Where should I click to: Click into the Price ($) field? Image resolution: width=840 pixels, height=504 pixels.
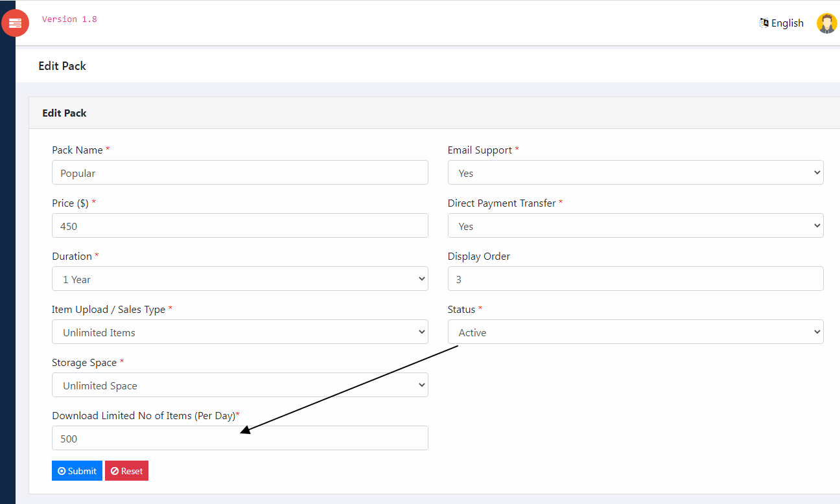pyautogui.click(x=240, y=225)
